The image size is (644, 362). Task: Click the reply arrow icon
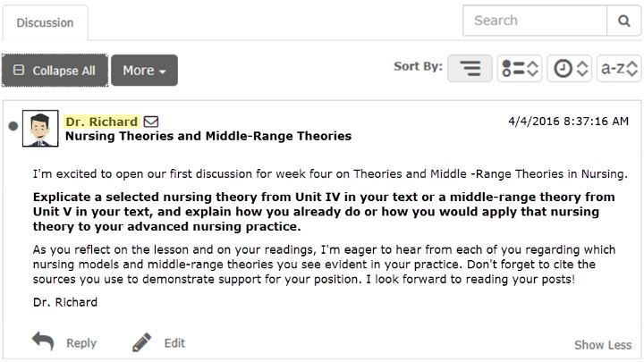(x=43, y=341)
